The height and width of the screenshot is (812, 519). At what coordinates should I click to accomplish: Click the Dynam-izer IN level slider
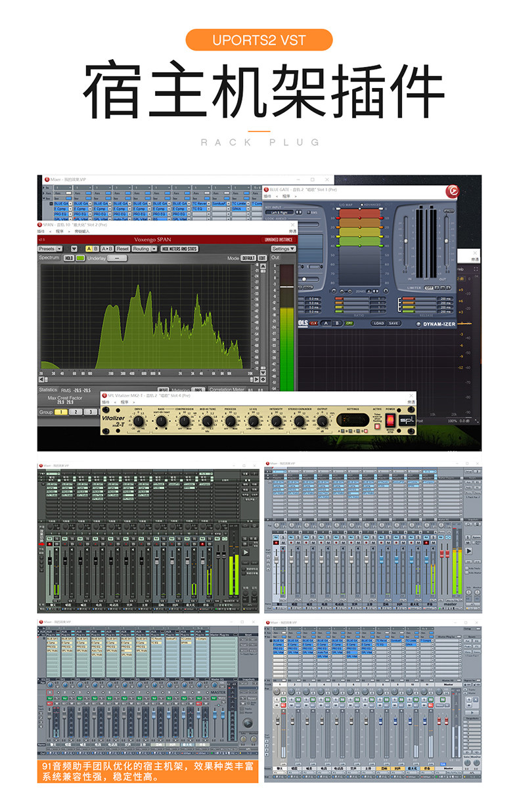point(406,241)
